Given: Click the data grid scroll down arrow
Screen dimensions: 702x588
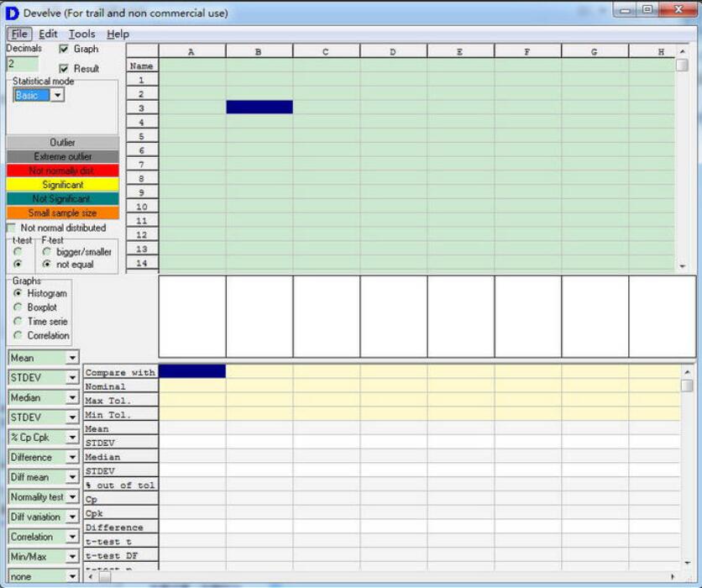Looking at the screenshot, I should pyautogui.click(x=682, y=265).
